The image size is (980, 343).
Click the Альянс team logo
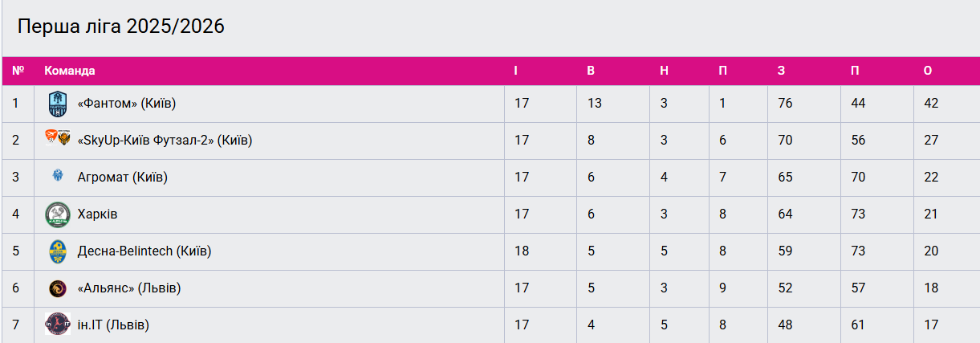tap(58, 288)
